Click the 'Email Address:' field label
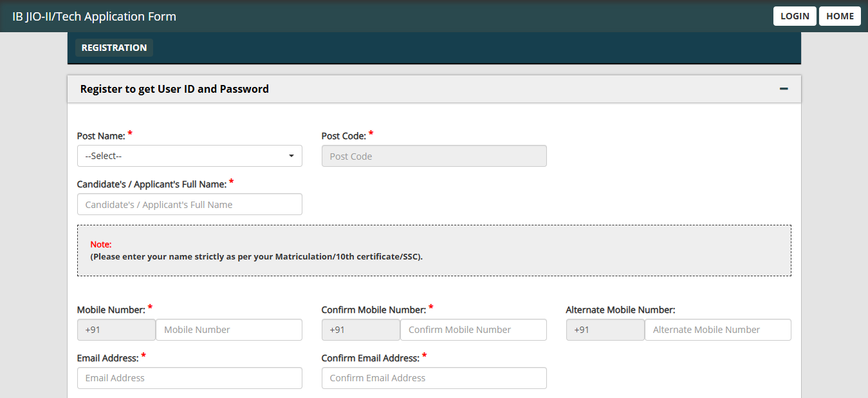 pyautogui.click(x=107, y=358)
